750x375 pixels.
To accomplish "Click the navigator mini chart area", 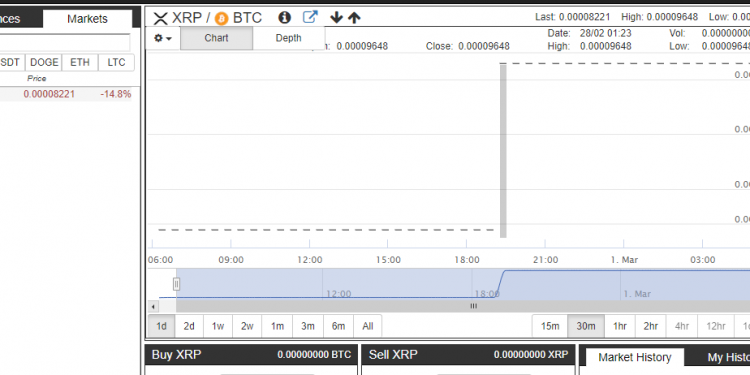I will [450, 284].
